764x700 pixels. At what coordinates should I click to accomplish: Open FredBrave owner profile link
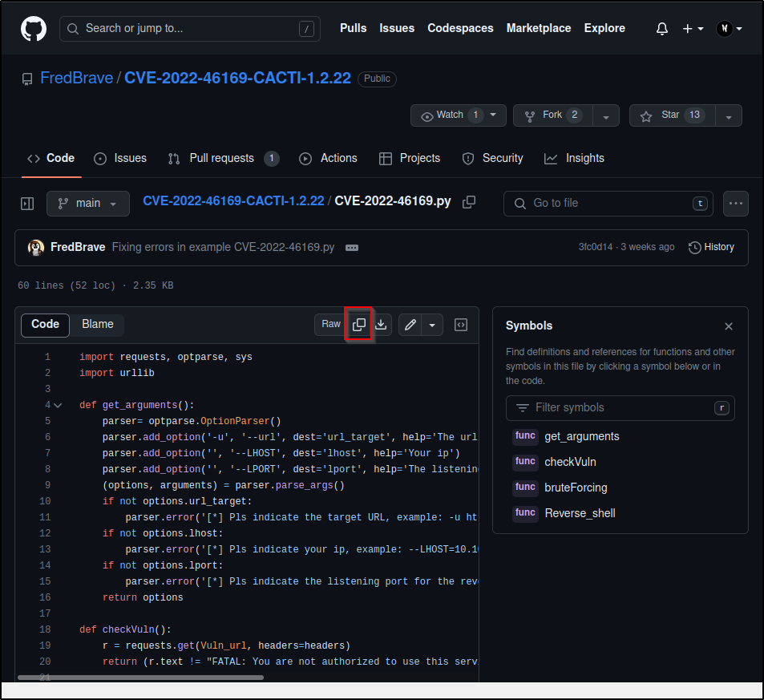point(76,78)
